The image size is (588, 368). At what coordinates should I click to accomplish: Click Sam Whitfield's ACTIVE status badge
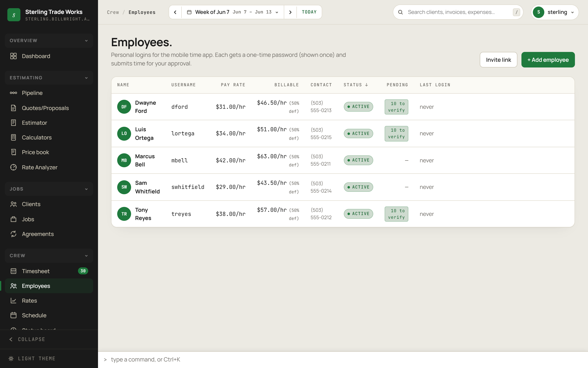coord(358,187)
